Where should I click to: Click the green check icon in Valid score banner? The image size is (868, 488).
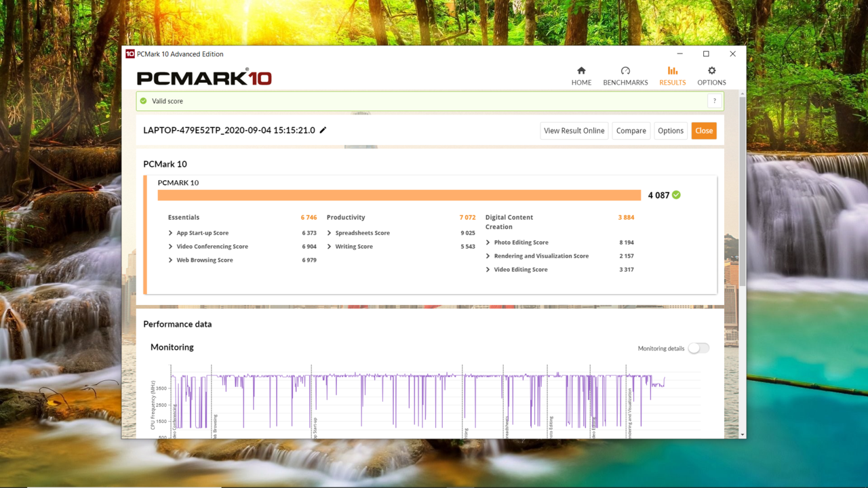(x=143, y=101)
